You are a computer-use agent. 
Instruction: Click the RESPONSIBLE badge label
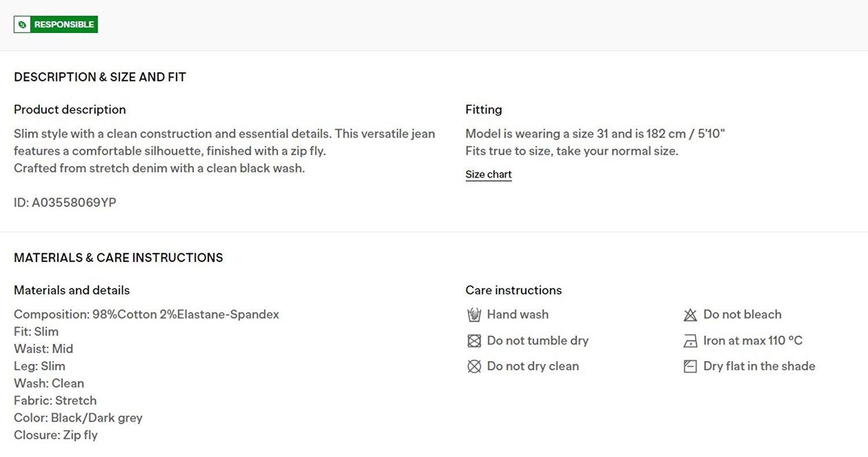(64, 24)
